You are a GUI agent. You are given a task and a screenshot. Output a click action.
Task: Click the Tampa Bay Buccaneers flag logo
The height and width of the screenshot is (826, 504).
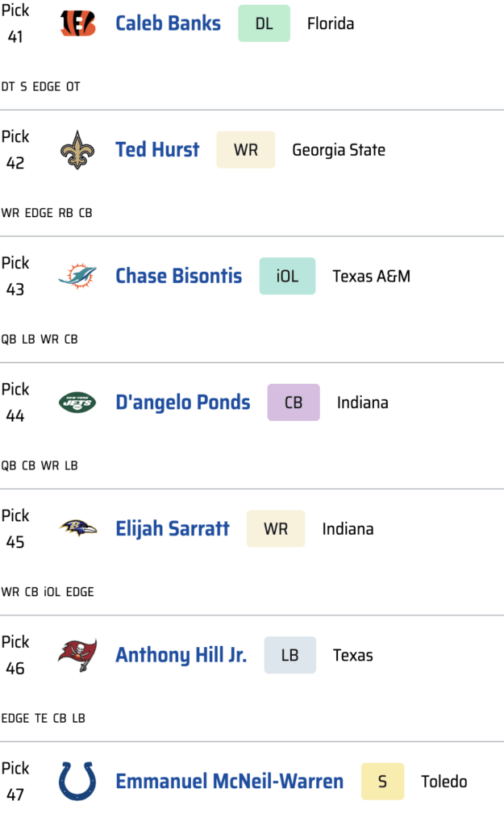tap(77, 655)
